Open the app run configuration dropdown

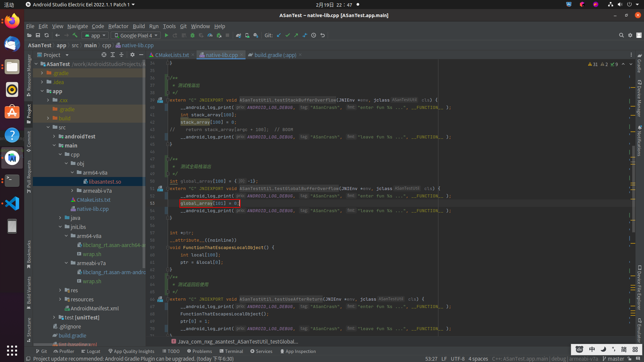click(x=96, y=36)
